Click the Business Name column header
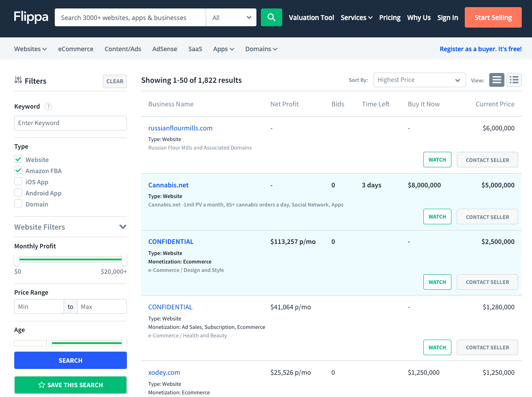532x397 pixels. point(171,104)
